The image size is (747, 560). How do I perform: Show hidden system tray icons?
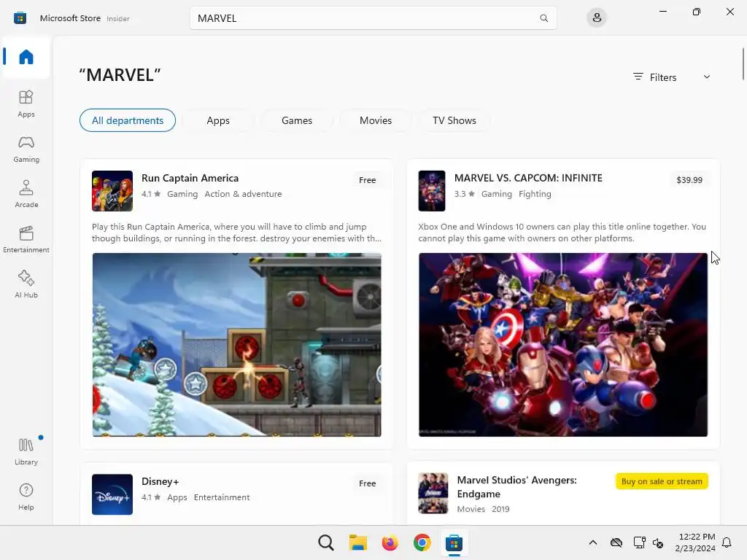pyautogui.click(x=592, y=542)
